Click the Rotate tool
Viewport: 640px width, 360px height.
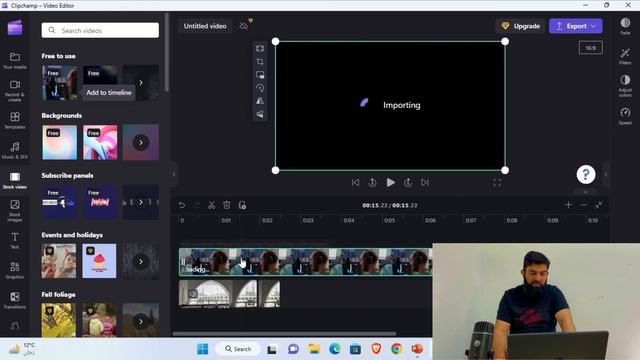click(260, 88)
